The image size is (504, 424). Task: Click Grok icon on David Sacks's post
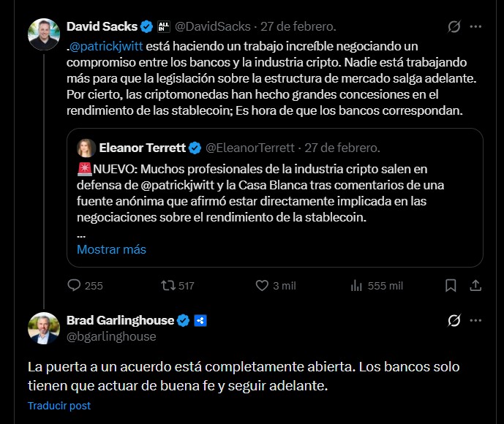pyautogui.click(x=454, y=27)
